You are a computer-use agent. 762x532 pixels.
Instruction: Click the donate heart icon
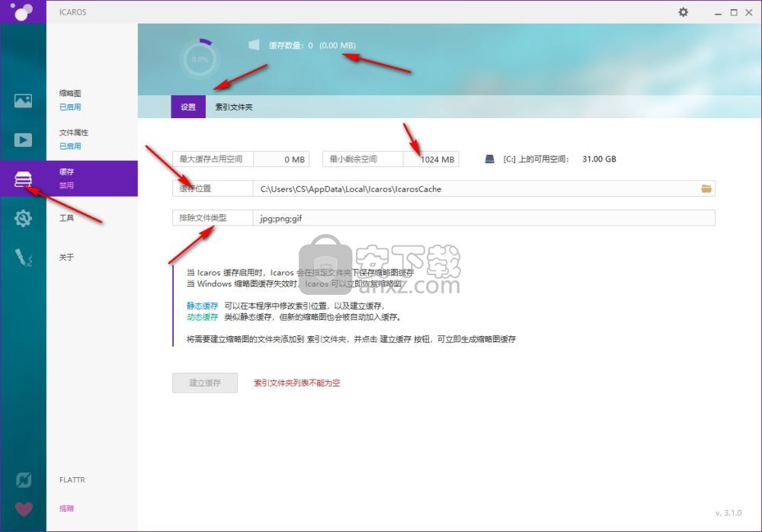[x=24, y=509]
